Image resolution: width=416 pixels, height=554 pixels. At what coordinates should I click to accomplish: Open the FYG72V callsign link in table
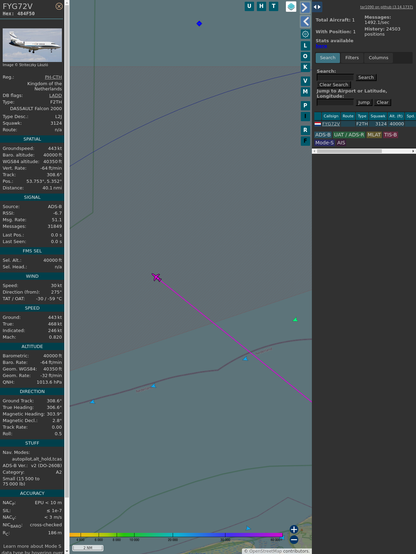coord(331,124)
